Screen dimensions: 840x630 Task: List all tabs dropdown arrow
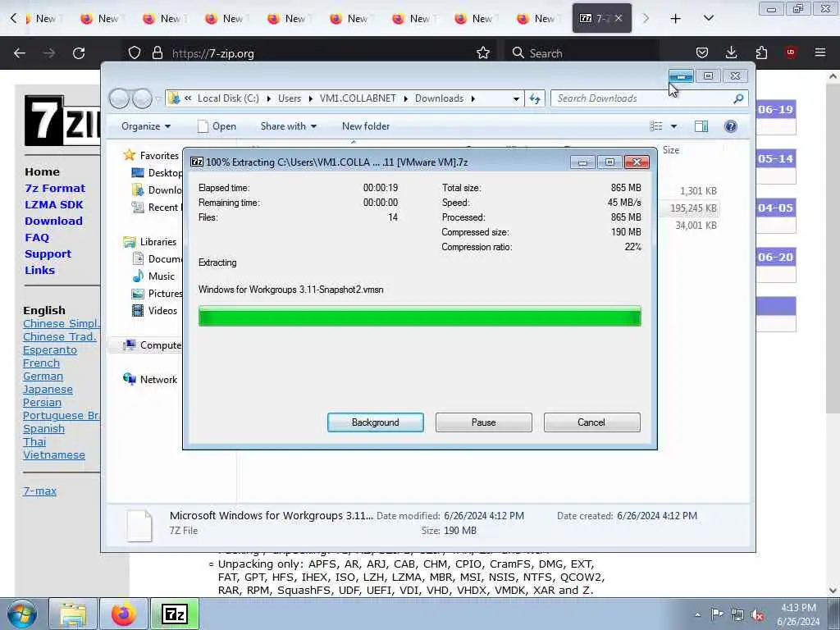708,19
